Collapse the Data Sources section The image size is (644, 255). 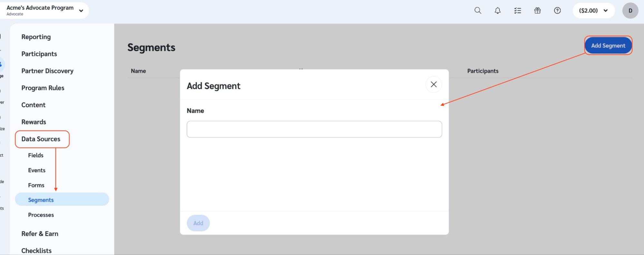41,139
